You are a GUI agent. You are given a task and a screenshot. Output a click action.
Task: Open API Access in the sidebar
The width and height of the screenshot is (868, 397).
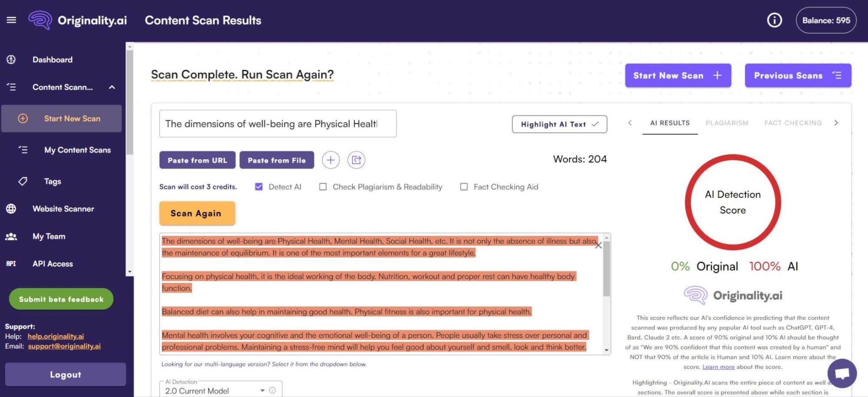click(x=53, y=264)
